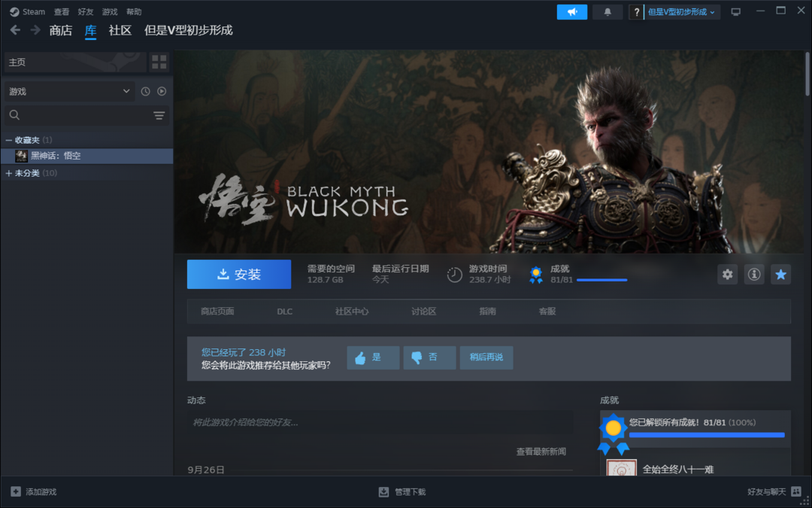Click the vertical scrollbar on the right
This screenshot has width=812, height=508.
(x=807, y=74)
